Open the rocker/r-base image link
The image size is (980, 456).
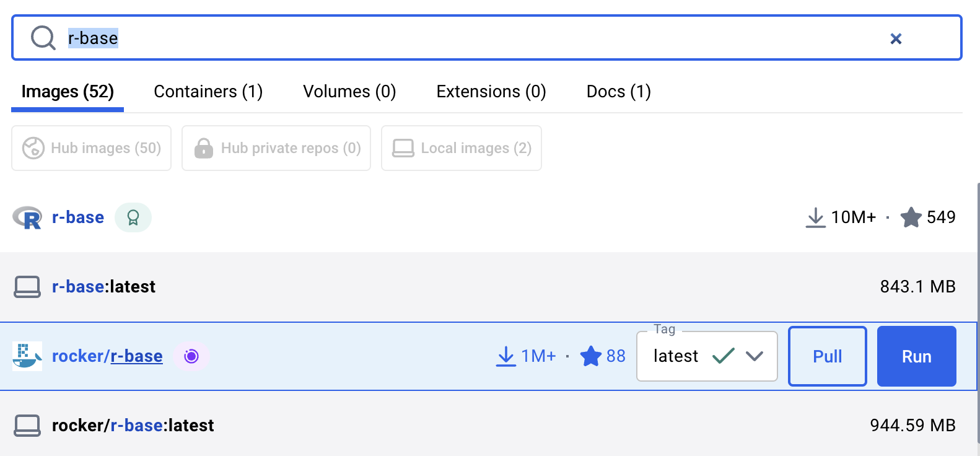point(107,356)
